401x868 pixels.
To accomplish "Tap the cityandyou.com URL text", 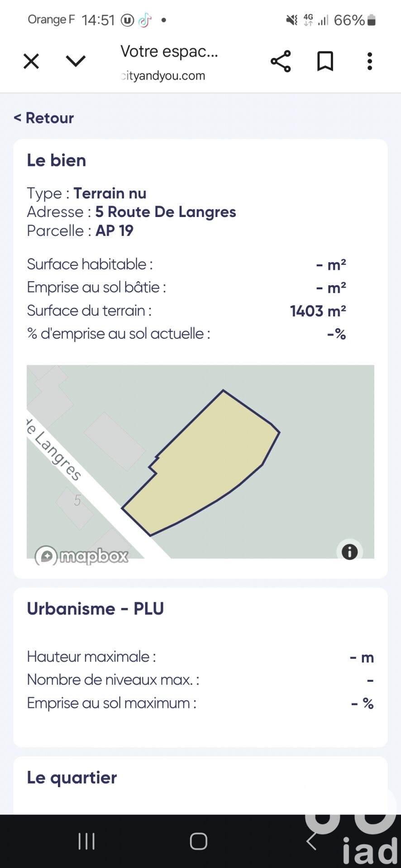I will coord(163,75).
